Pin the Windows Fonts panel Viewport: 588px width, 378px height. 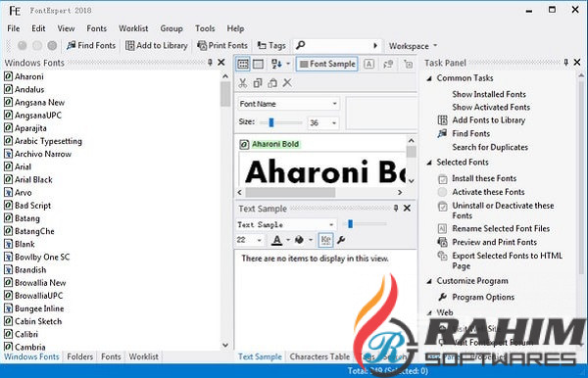(210, 63)
